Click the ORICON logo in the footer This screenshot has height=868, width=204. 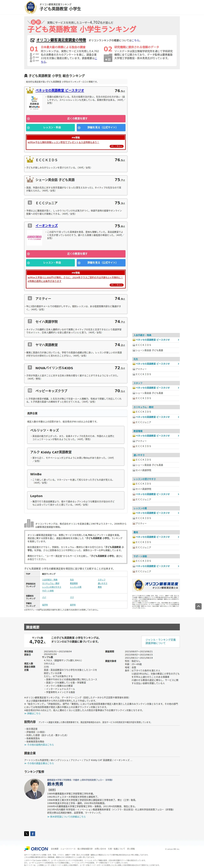click(x=36, y=848)
